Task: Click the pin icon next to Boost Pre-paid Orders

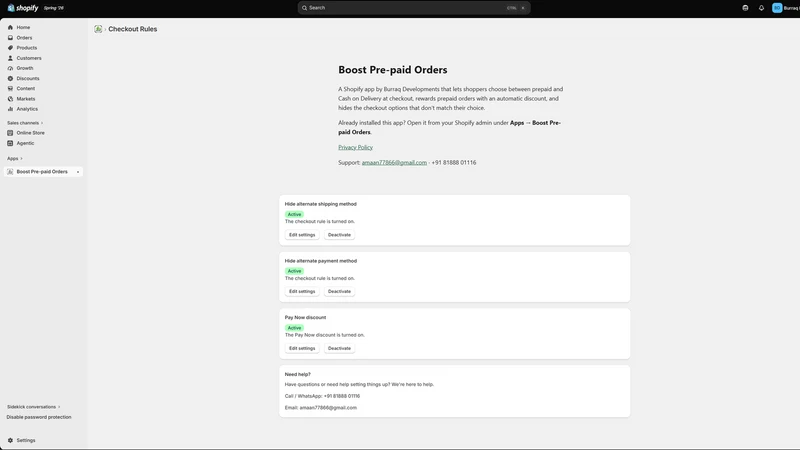Action: 78,172
